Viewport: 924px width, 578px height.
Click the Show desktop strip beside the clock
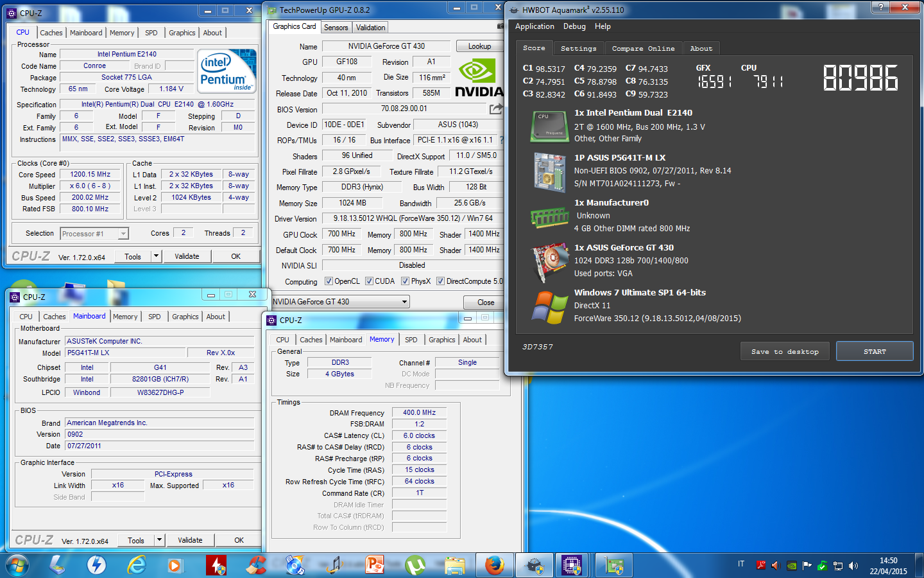point(920,566)
